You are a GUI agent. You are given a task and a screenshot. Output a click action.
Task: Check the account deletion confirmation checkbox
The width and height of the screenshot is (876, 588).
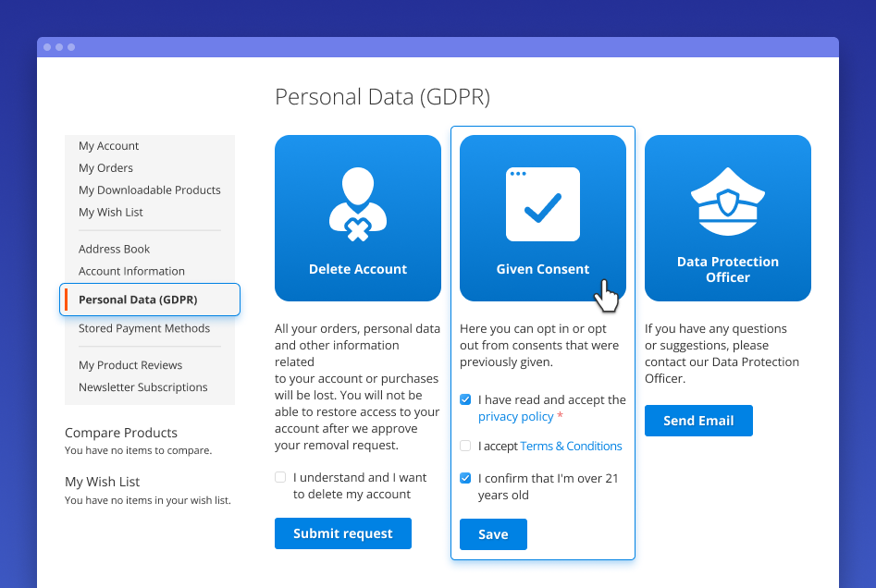(x=279, y=477)
